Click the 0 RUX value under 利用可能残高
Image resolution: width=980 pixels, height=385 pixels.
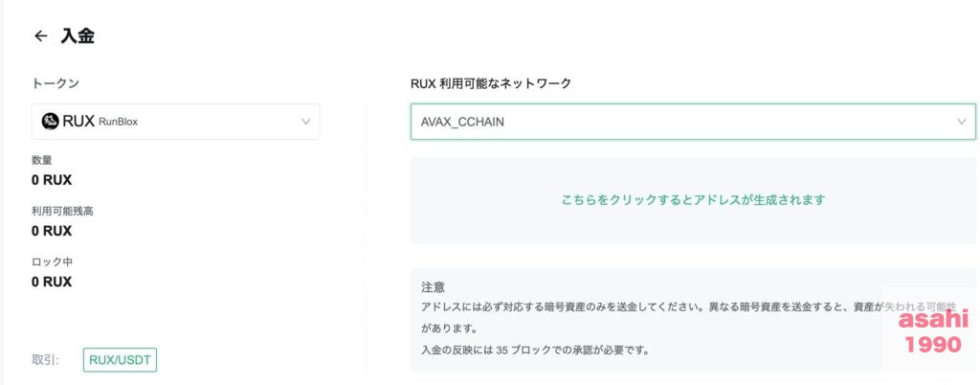pyautogui.click(x=52, y=231)
